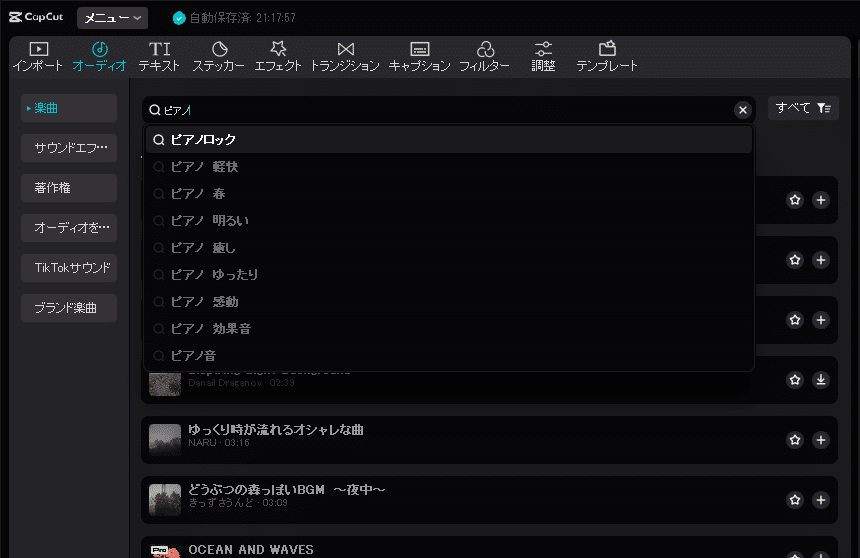Add the first track row with plus
Screen dimensions: 860x558
coord(821,200)
